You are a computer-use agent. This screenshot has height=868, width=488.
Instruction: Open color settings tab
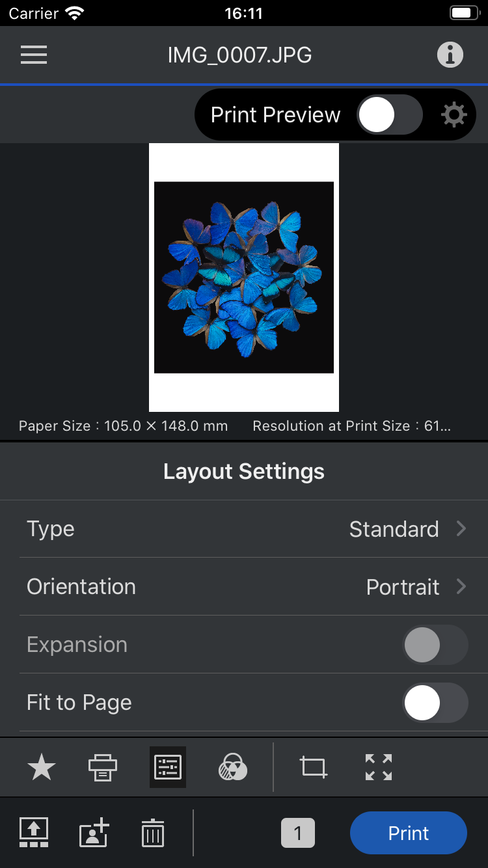(233, 768)
